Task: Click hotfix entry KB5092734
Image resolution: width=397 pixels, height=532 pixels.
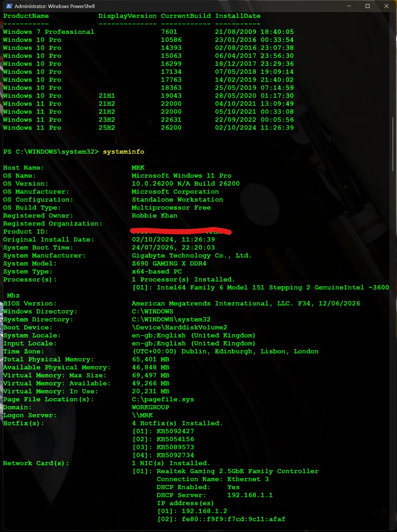Action: pos(175,455)
